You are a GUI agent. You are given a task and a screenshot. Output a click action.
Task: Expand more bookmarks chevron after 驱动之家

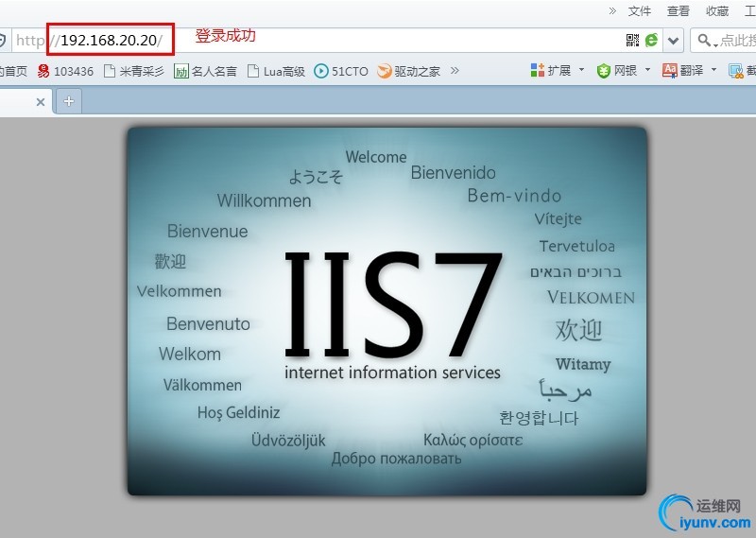455,71
